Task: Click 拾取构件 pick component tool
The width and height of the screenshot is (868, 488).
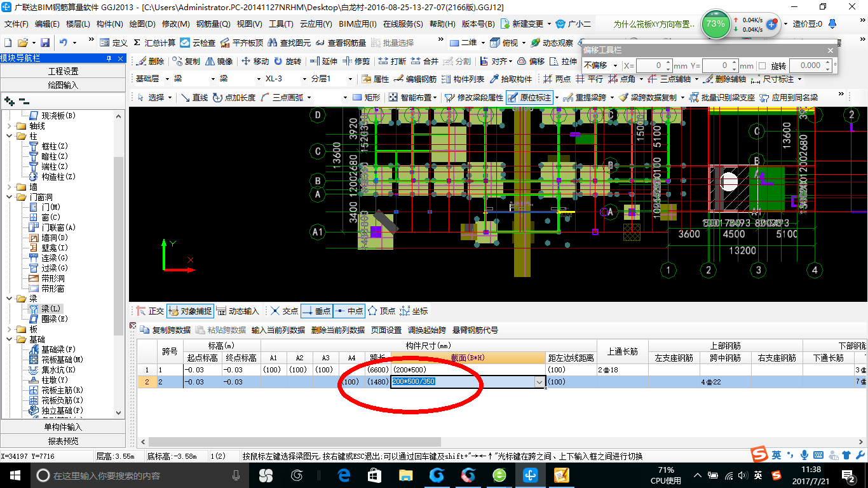Action: tap(510, 79)
